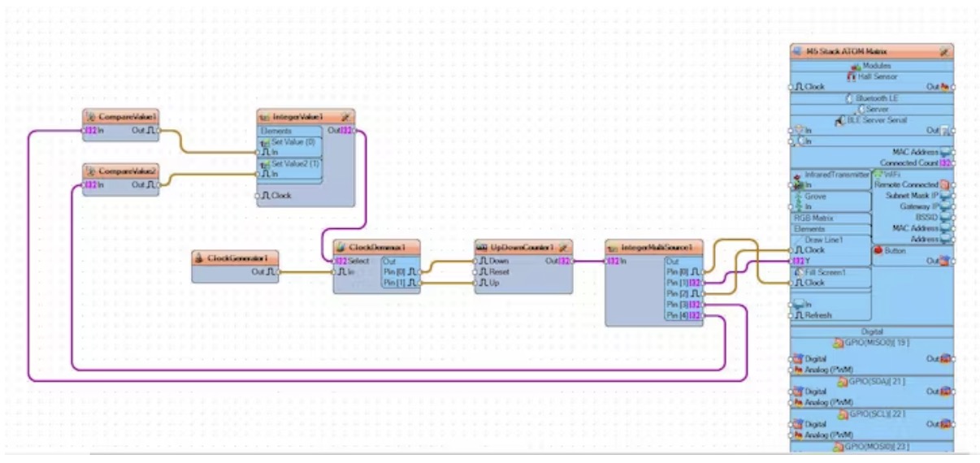
Task: Click the M5 Stack ATOM Matrix wrench icon
Action: pyautogui.click(x=944, y=50)
